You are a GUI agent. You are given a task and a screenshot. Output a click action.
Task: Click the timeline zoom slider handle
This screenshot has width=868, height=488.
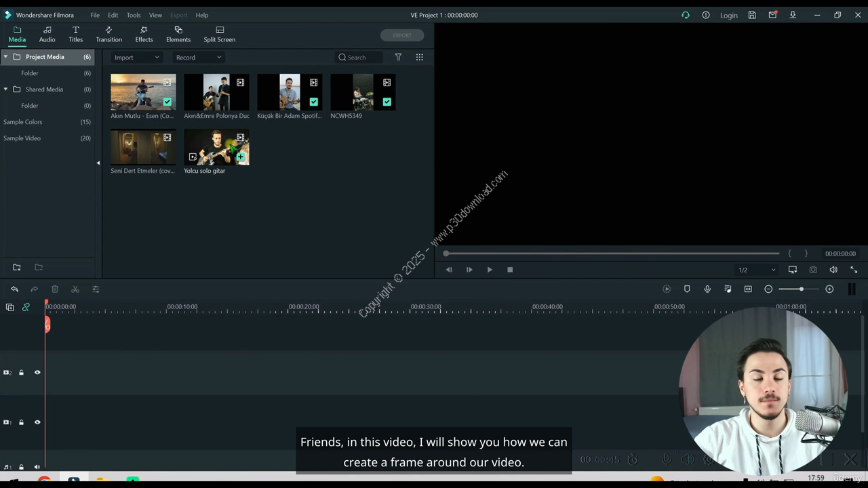point(801,289)
